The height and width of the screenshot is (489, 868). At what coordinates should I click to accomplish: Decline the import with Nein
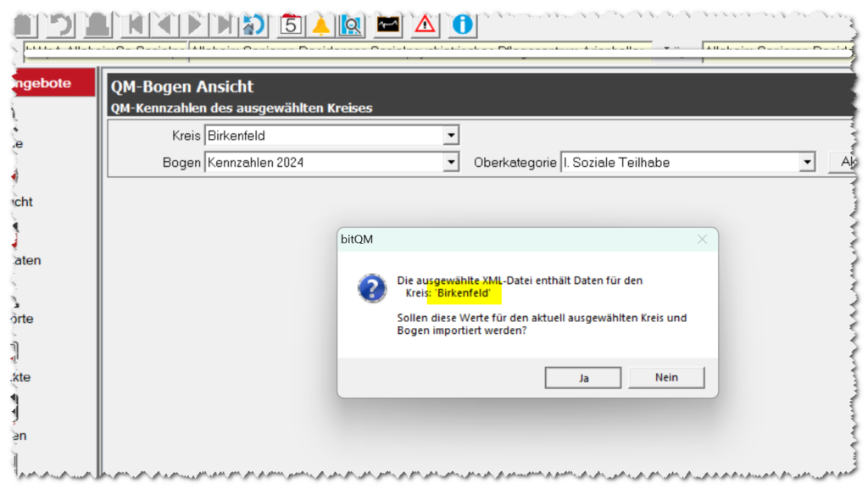pos(666,378)
